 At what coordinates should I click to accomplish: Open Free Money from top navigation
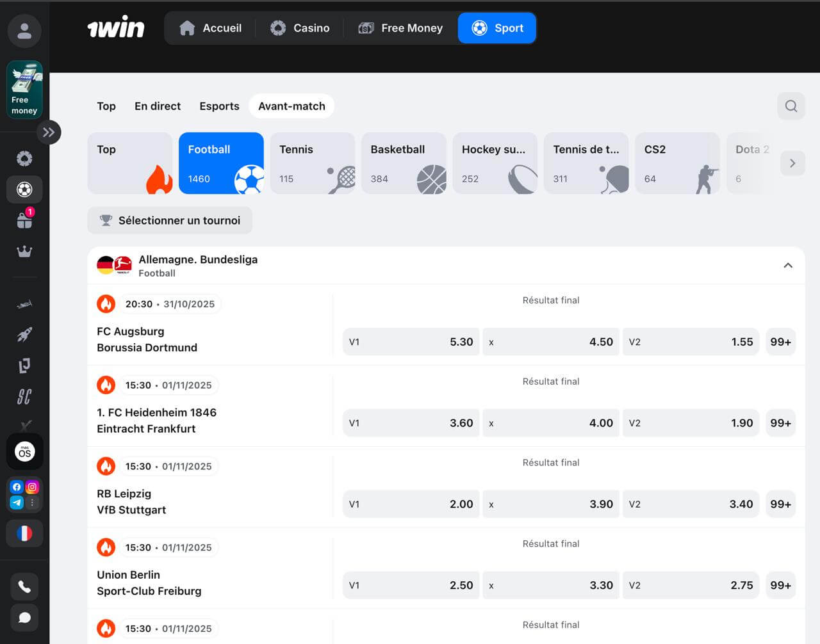click(400, 28)
